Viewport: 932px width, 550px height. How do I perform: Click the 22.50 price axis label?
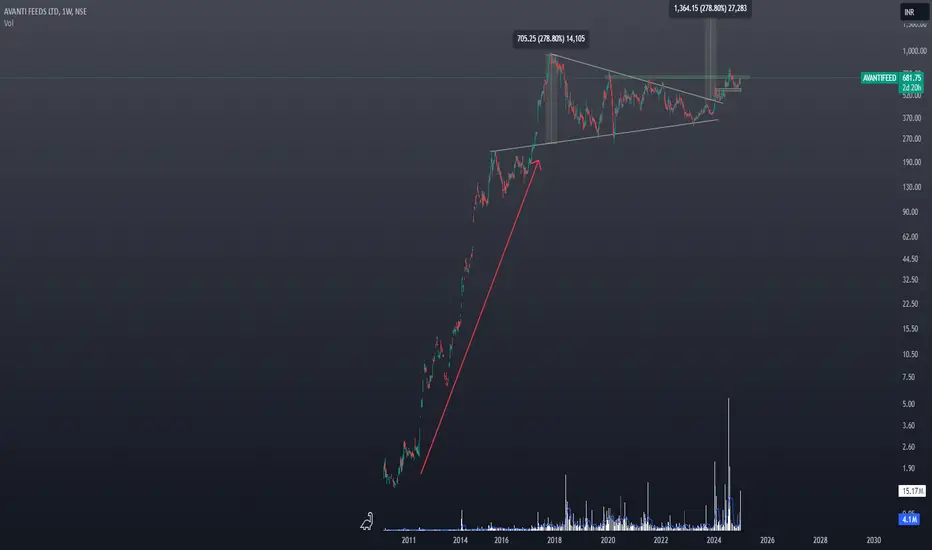tap(910, 304)
